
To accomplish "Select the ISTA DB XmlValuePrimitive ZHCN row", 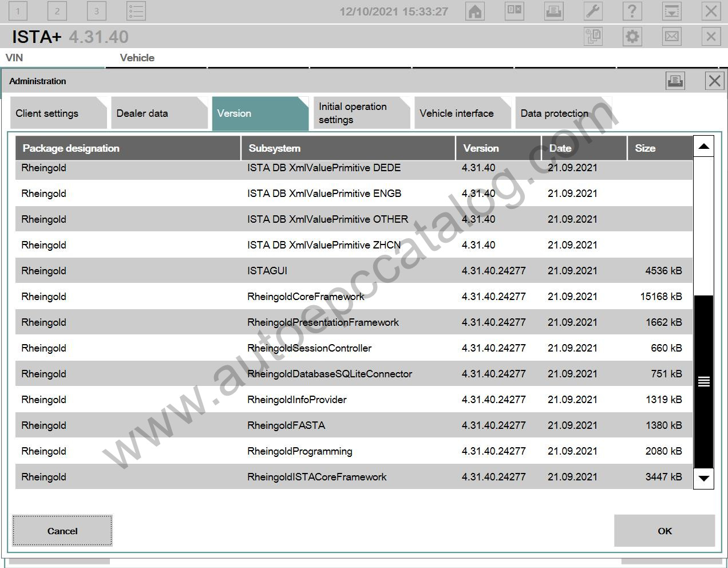I will pyautogui.click(x=354, y=245).
